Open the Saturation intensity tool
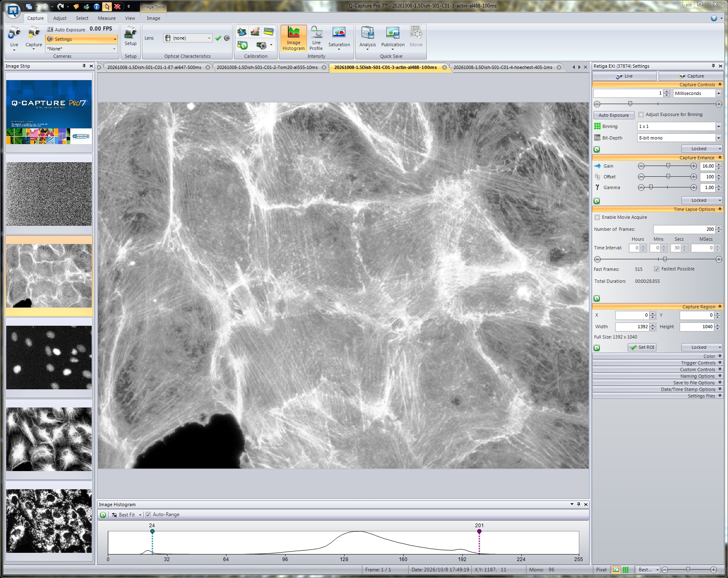The height and width of the screenshot is (578, 728). tap(339, 38)
